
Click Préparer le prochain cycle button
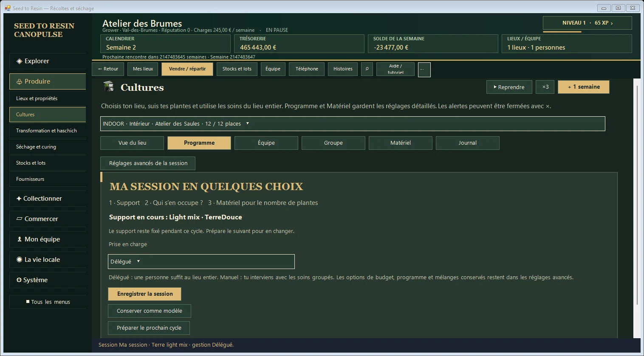pyautogui.click(x=149, y=328)
